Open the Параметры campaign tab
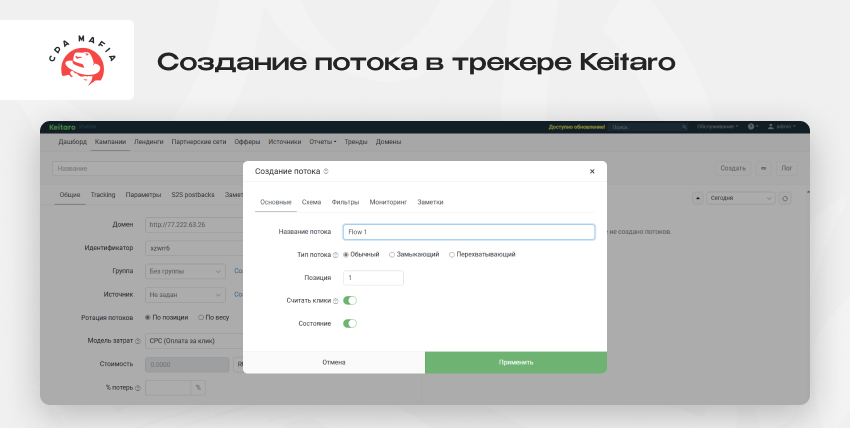Viewport: 850px width, 428px height. (143, 194)
